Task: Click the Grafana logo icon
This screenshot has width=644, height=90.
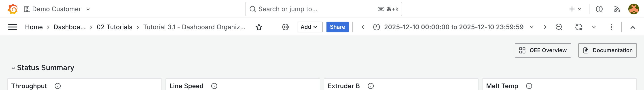Action: [x=13, y=9]
